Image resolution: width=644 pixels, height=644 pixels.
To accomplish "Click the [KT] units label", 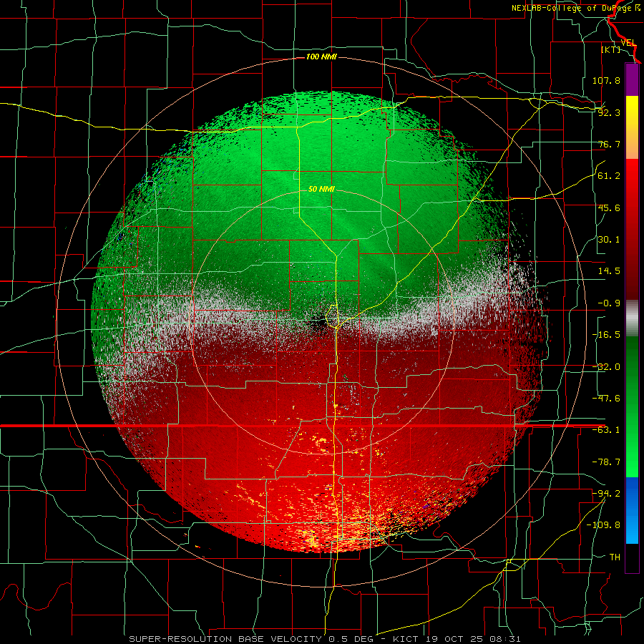I will (611, 49).
